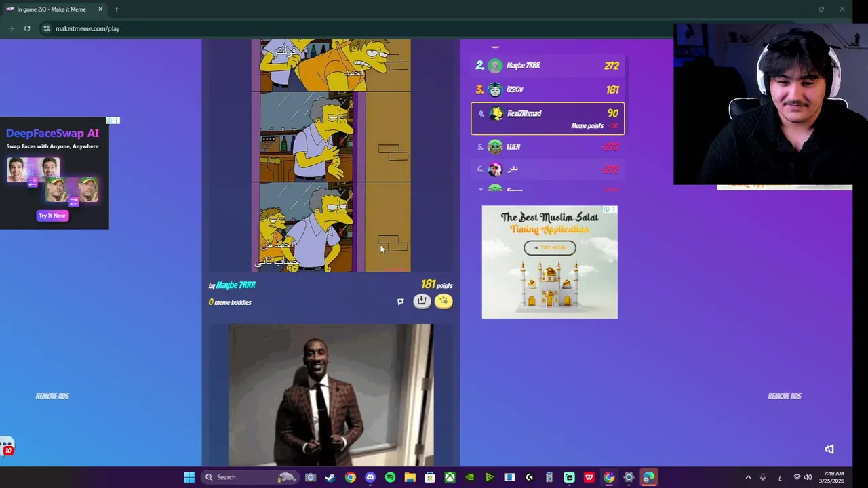Close the Make it Meme tab
The height and width of the screenshot is (488, 868).
[100, 9]
